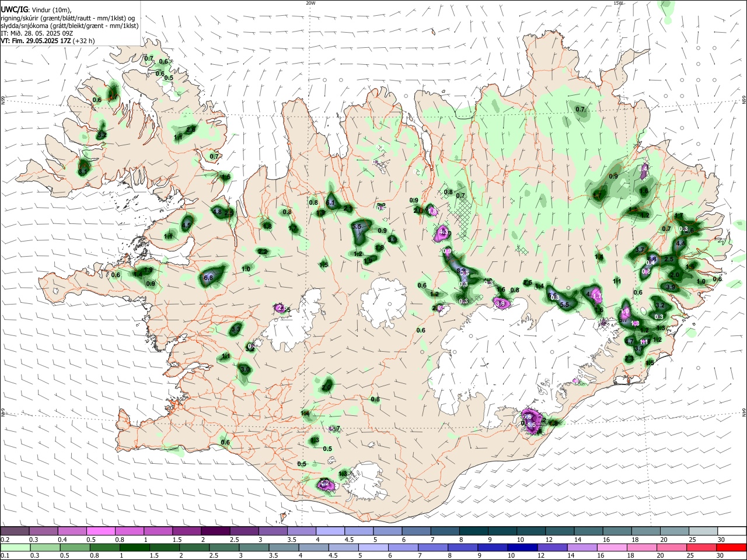Click the '6.1' precipitation value on the map
747x560 pixels.
[330, 202]
